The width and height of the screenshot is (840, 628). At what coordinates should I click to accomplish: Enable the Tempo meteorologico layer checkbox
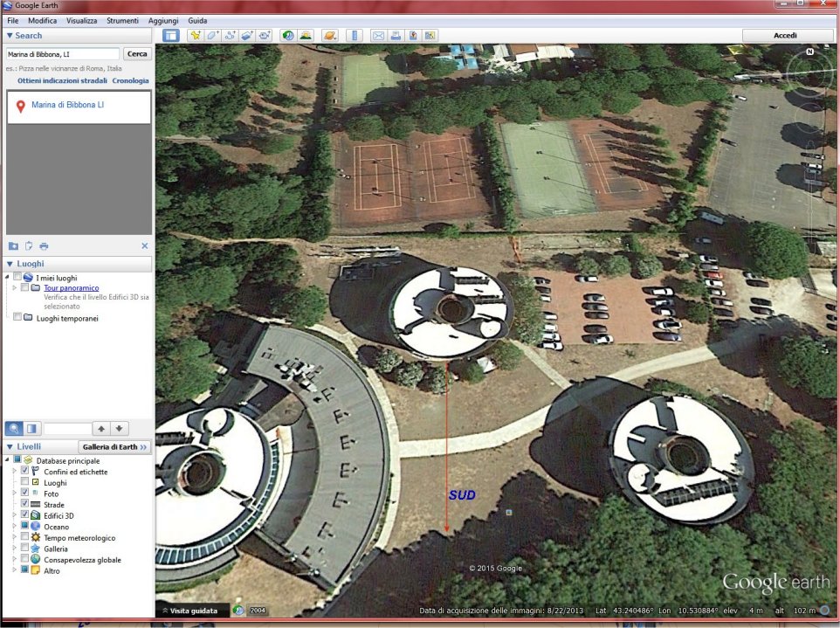point(24,537)
